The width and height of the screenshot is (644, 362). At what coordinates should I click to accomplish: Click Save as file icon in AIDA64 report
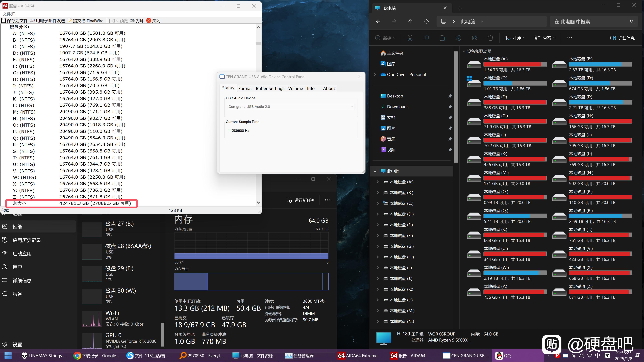[4, 20]
